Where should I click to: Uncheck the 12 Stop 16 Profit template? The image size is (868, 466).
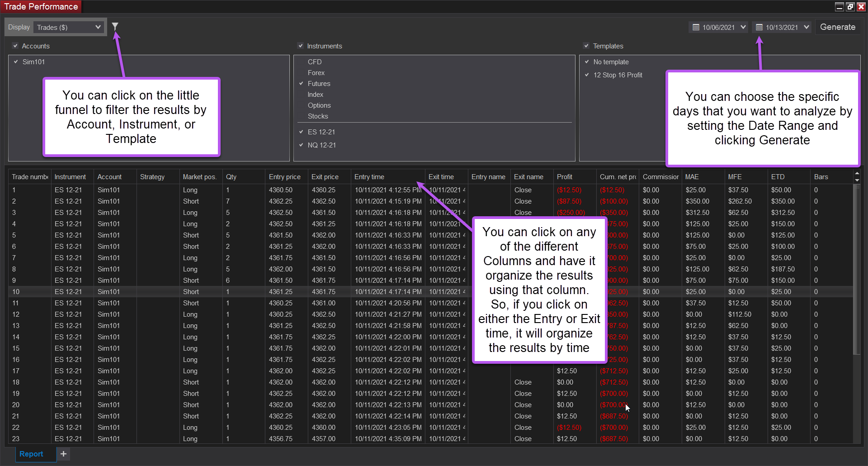[587, 75]
